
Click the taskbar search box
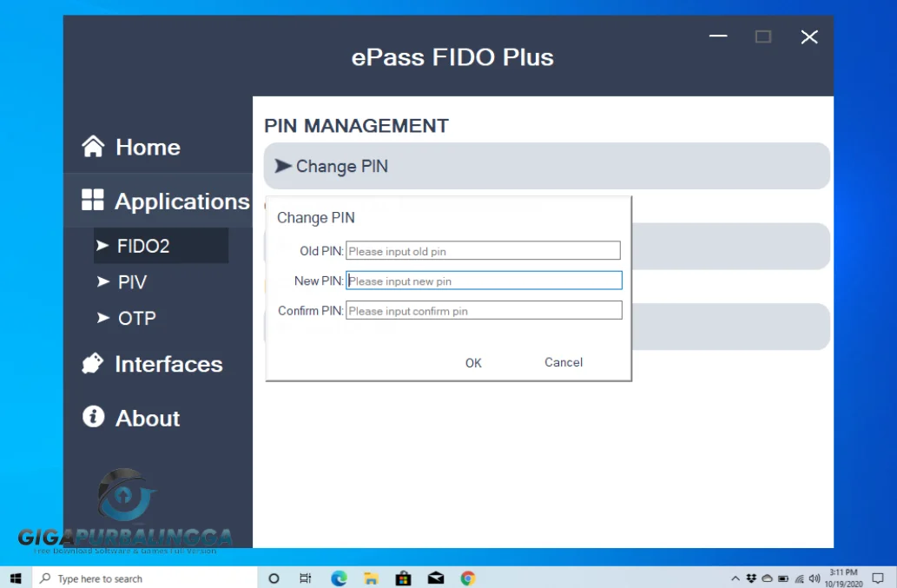click(x=145, y=578)
